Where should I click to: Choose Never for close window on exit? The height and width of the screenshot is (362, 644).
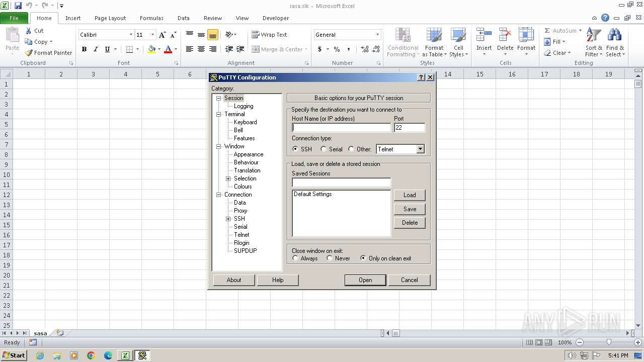(x=330, y=258)
